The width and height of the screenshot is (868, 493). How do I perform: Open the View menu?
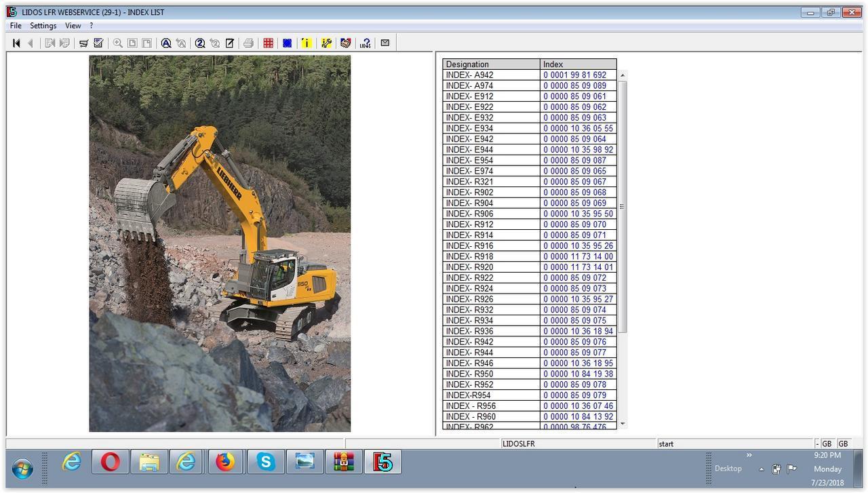tap(73, 26)
